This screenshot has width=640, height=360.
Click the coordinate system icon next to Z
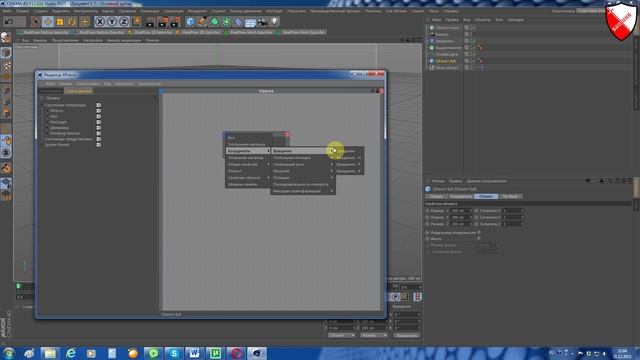pos(136,21)
